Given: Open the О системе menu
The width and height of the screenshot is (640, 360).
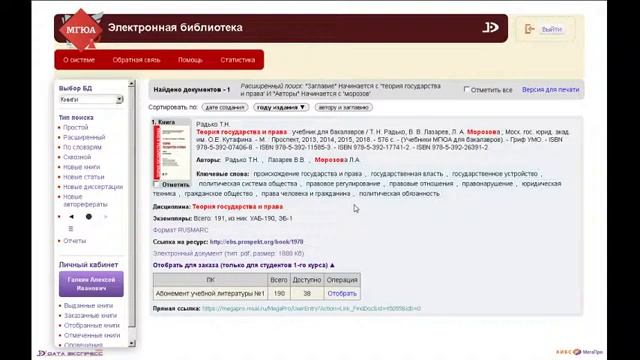Looking at the screenshot, I should [x=79, y=60].
